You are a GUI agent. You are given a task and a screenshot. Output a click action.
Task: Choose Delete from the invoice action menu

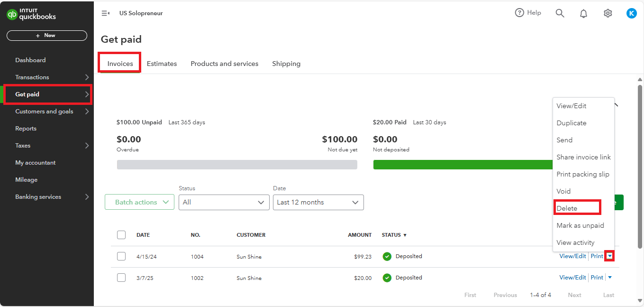click(x=567, y=208)
